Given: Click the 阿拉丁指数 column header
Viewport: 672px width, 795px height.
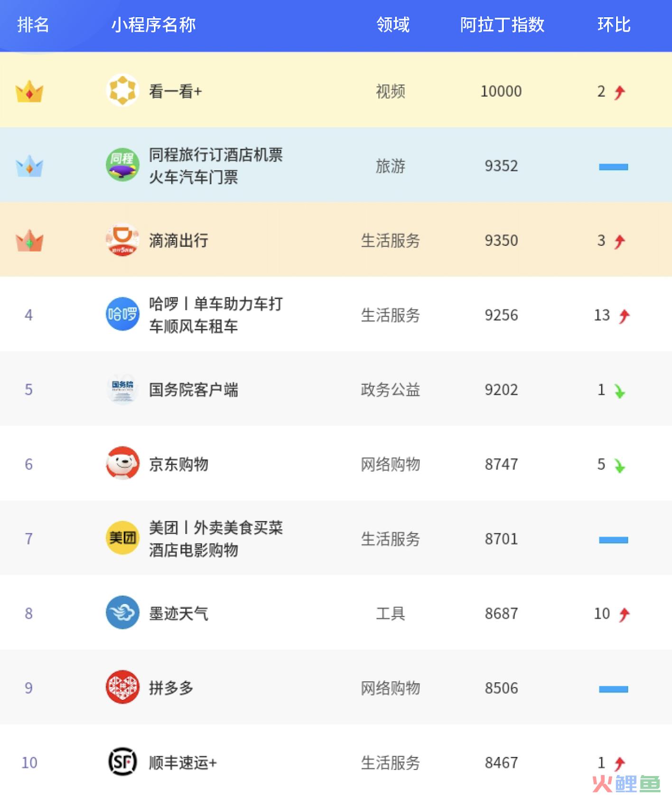Looking at the screenshot, I should pyautogui.click(x=502, y=25).
